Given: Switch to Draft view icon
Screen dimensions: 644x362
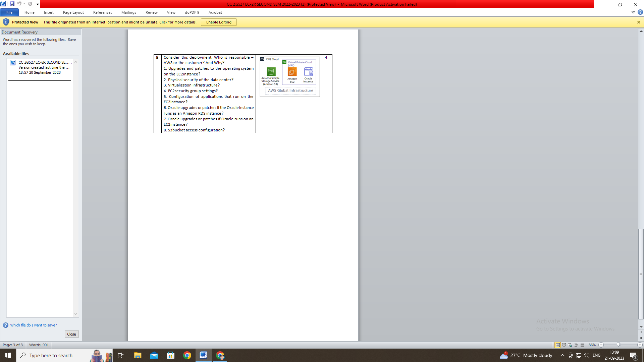Looking at the screenshot, I should point(582,345).
